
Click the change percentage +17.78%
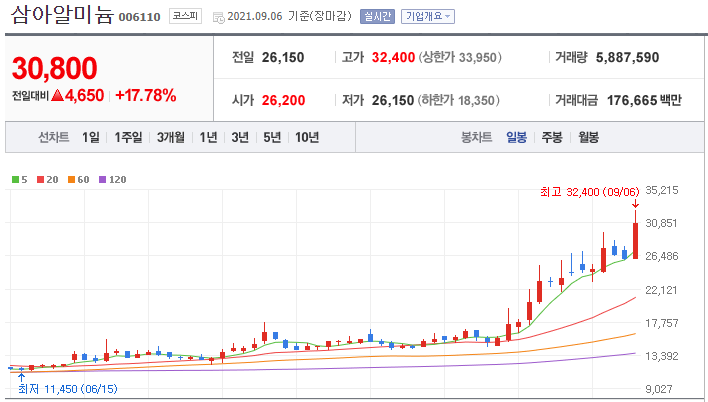pos(146,95)
